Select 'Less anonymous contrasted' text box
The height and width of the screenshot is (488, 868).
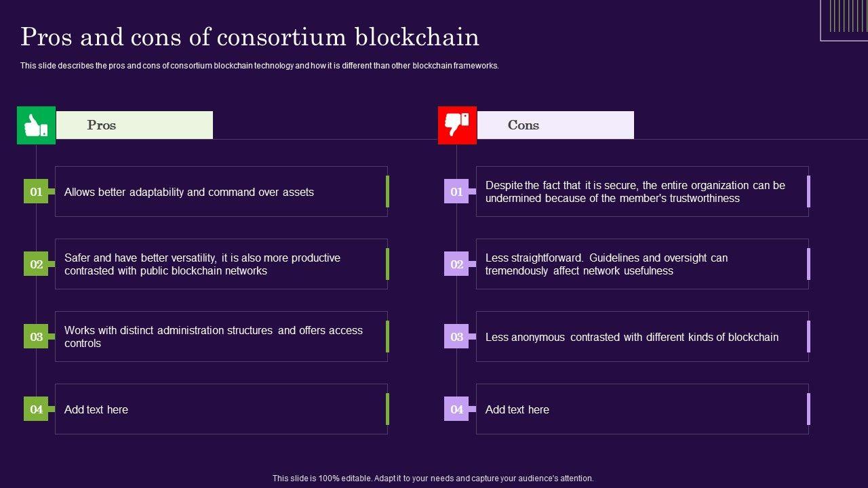[x=642, y=337]
